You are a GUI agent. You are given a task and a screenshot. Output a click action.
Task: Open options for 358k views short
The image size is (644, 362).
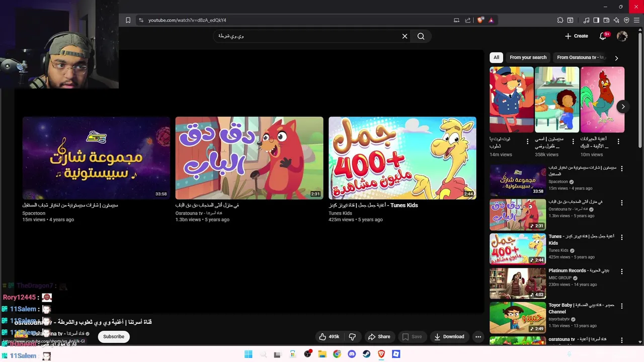click(573, 142)
